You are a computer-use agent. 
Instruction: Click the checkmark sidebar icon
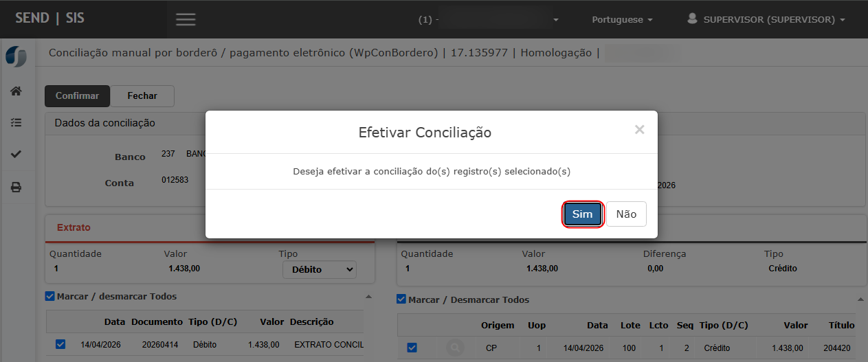coord(16,155)
